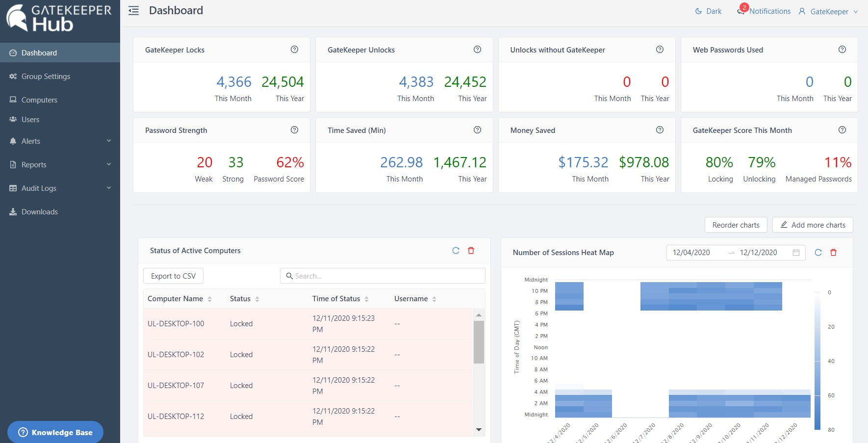Expand the Audit Logs menu chevron

109,188
